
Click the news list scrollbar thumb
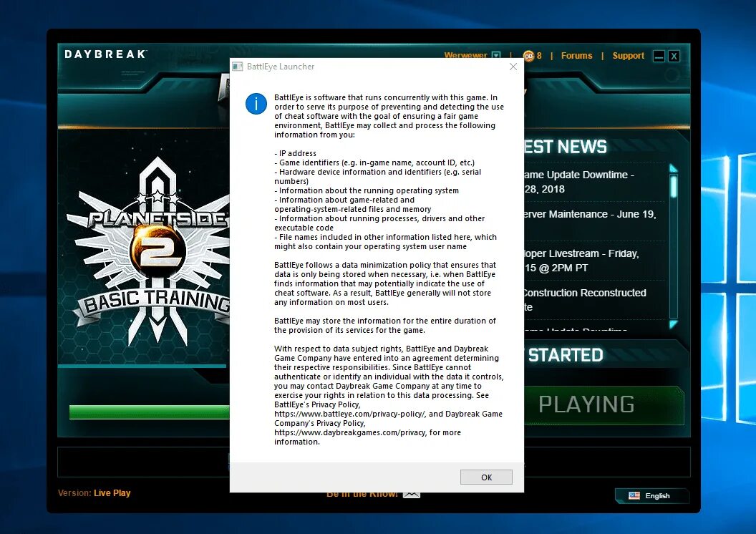(x=674, y=185)
